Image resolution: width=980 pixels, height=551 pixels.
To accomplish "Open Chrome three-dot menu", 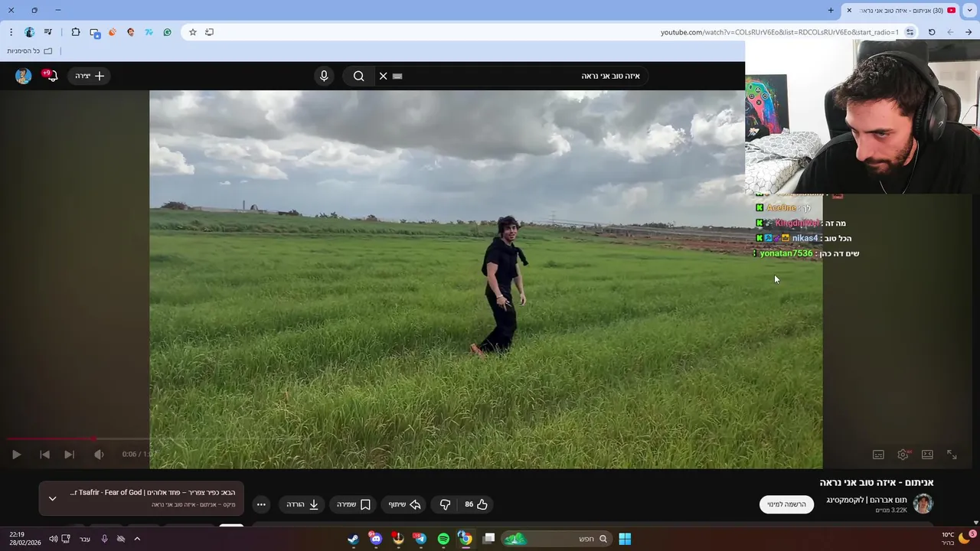I will point(11,32).
